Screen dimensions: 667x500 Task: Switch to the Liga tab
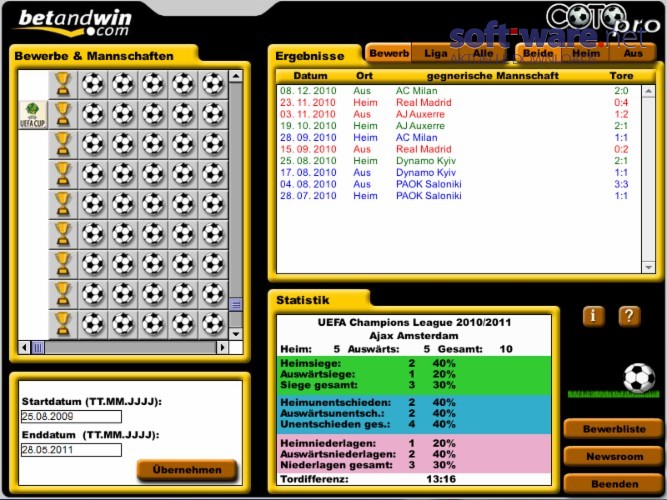pyautogui.click(x=436, y=53)
